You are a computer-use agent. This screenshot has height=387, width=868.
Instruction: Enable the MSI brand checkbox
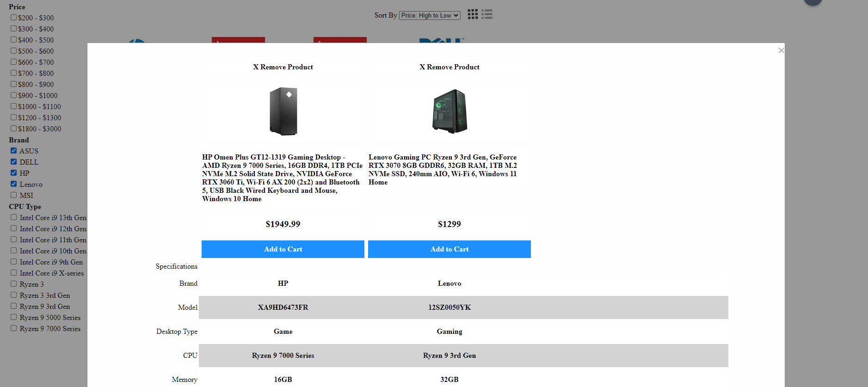point(14,195)
